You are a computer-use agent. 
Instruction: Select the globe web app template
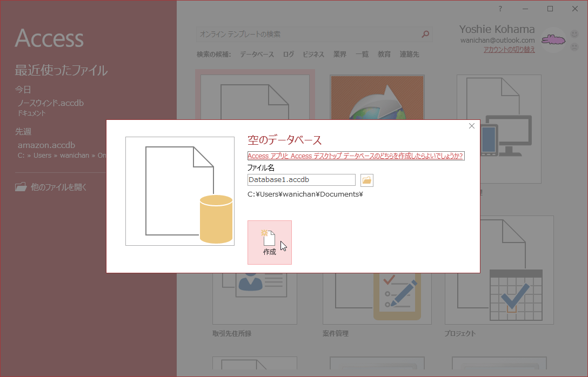tap(377, 97)
